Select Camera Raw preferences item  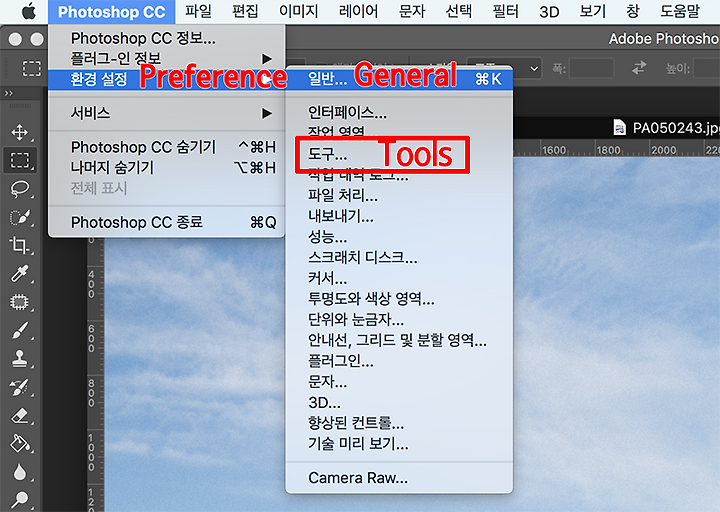[399, 478]
